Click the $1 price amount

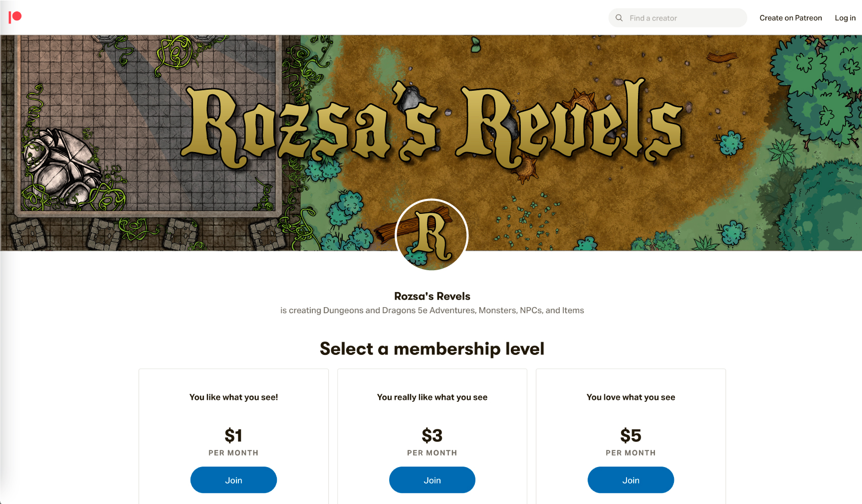(x=233, y=436)
